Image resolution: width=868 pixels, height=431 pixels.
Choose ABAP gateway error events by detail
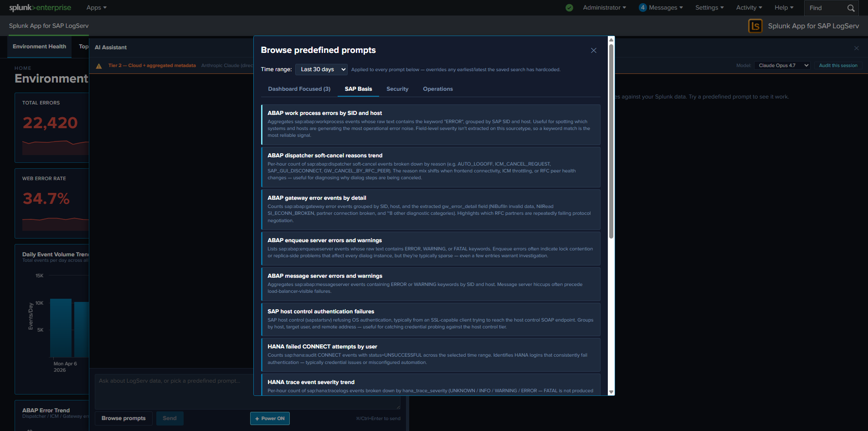431,209
